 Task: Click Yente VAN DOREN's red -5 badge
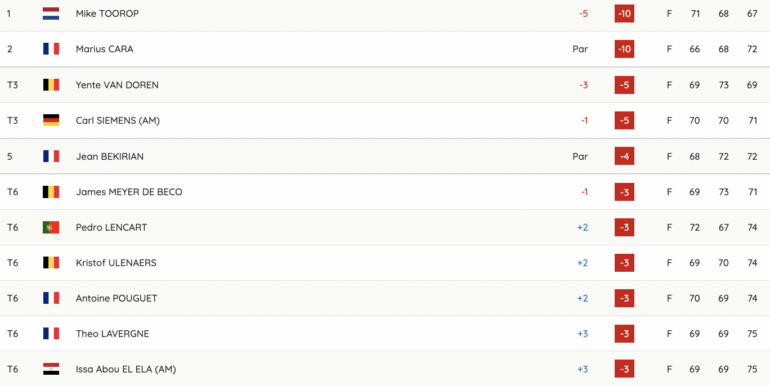point(624,85)
